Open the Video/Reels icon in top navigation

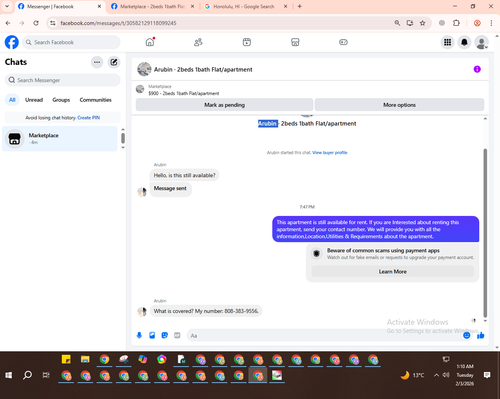point(247,42)
